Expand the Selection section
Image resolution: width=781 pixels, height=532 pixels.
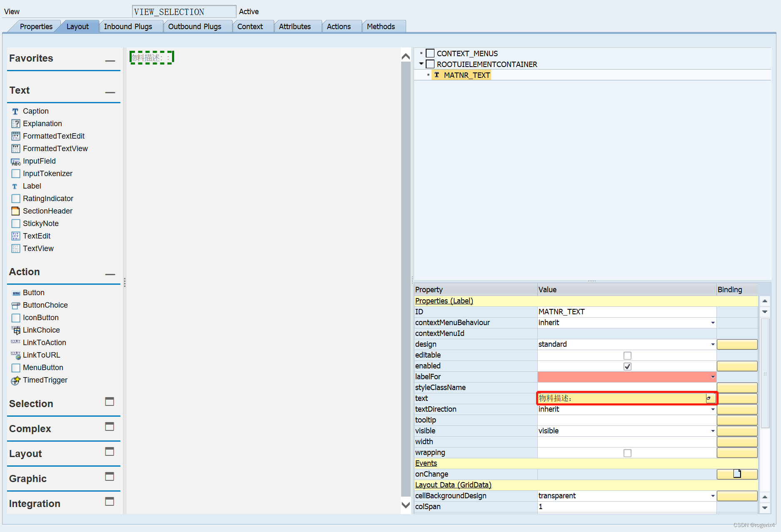110,402
